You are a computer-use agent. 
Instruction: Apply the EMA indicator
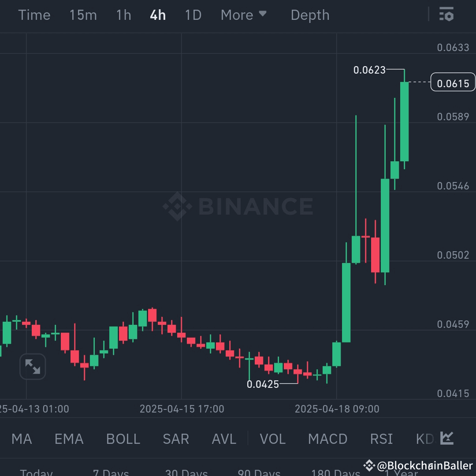(69, 439)
